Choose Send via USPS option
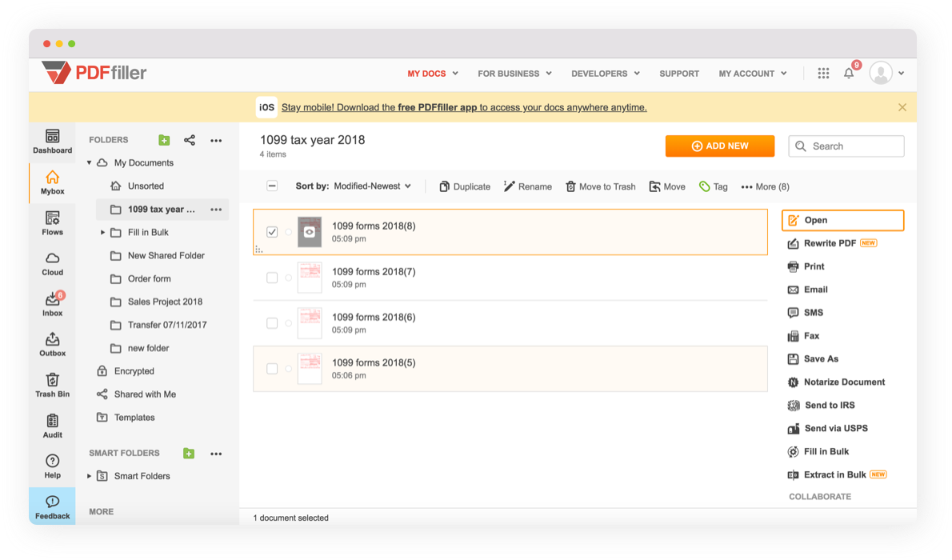 [827, 428]
